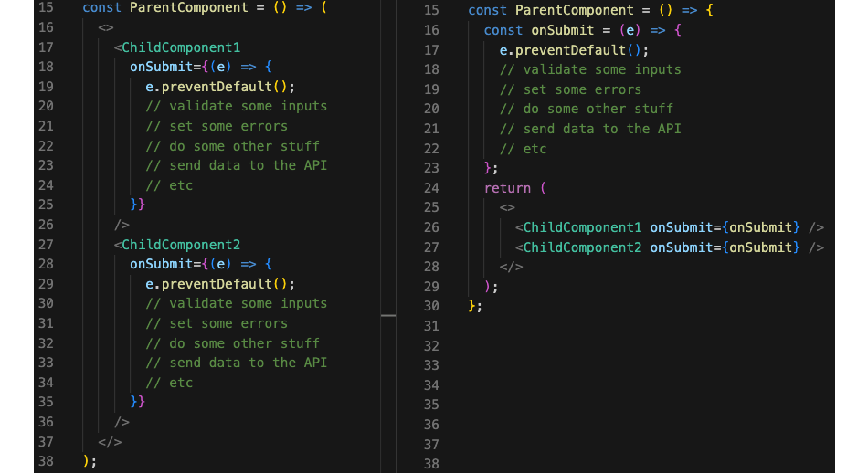868x473 pixels.
Task: Click '// set some errors' comment on left line 31
Action: (x=217, y=323)
